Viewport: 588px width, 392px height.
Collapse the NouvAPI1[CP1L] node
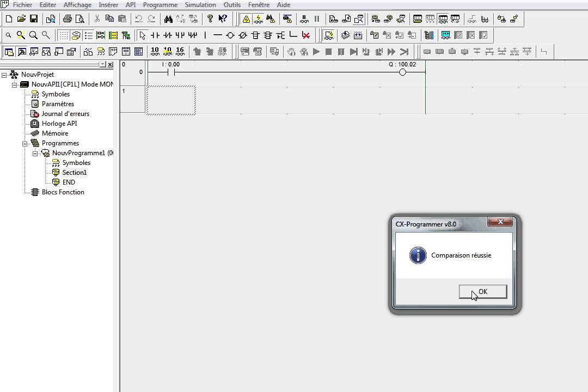coord(14,85)
